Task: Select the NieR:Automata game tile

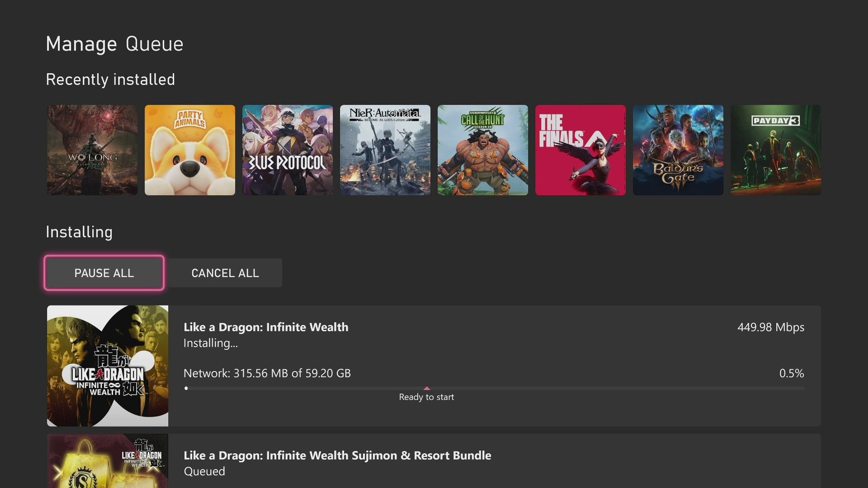Action: pos(385,150)
